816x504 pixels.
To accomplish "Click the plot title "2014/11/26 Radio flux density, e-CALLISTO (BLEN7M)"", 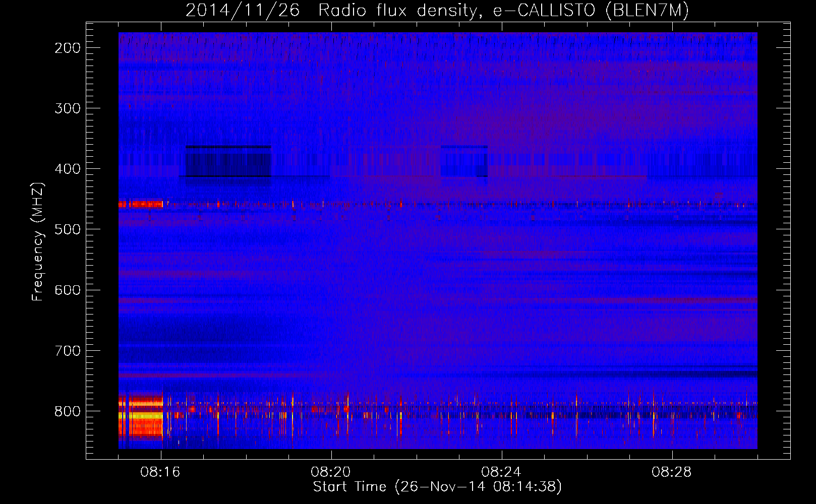I will tap(437, 10).
